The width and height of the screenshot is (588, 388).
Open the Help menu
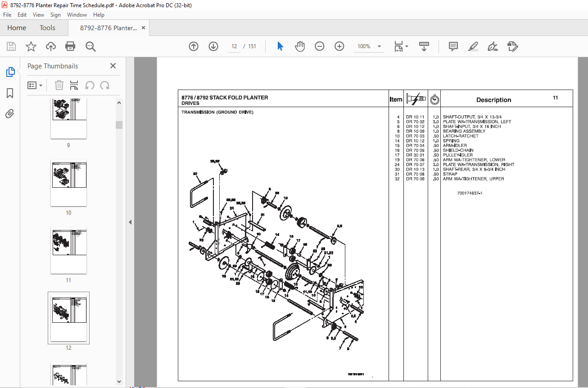click(x=99, y=15)
